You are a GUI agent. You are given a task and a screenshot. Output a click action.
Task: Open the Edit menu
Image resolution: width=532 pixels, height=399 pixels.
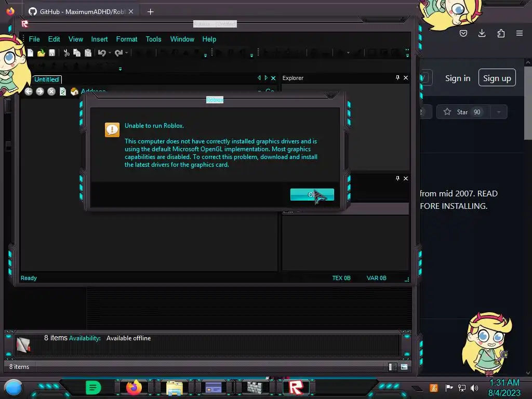point(54,39)
